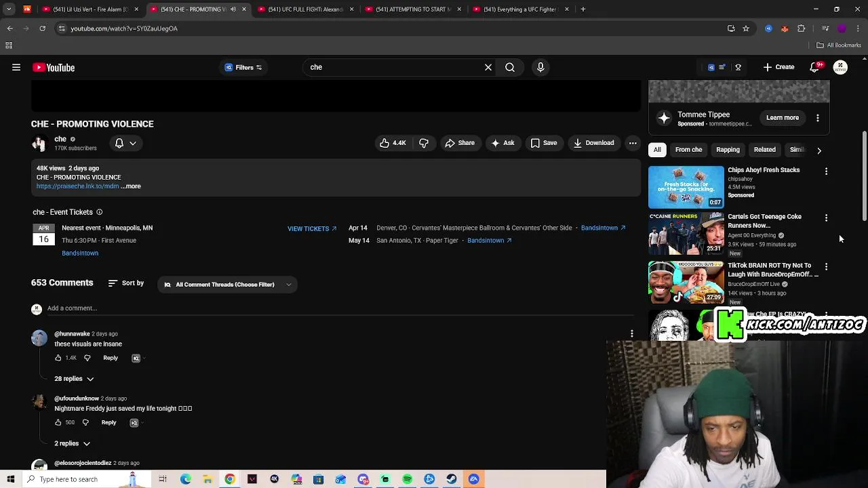Open All Comment Threads filter dropdown
The width and height of the screenshot is (868, 488).
228,285
